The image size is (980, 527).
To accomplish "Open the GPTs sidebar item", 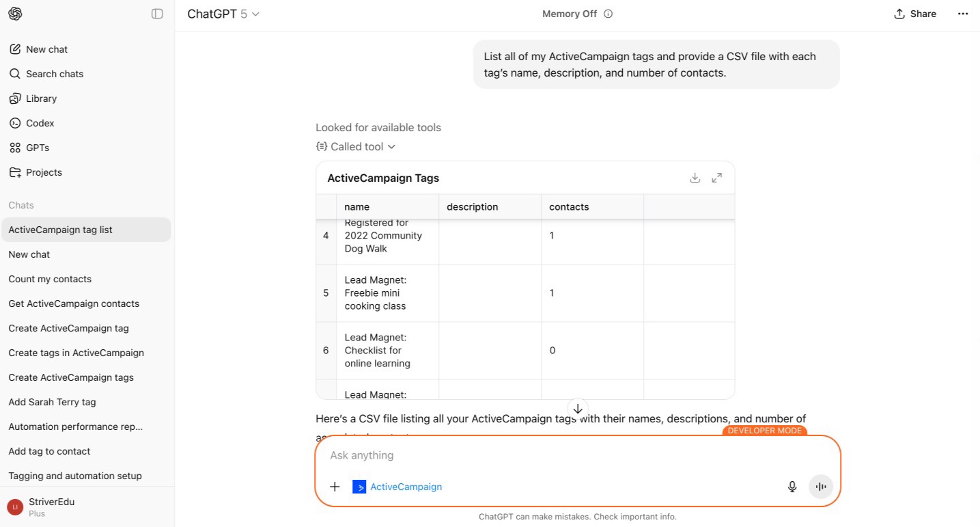I will click(37, 148).
